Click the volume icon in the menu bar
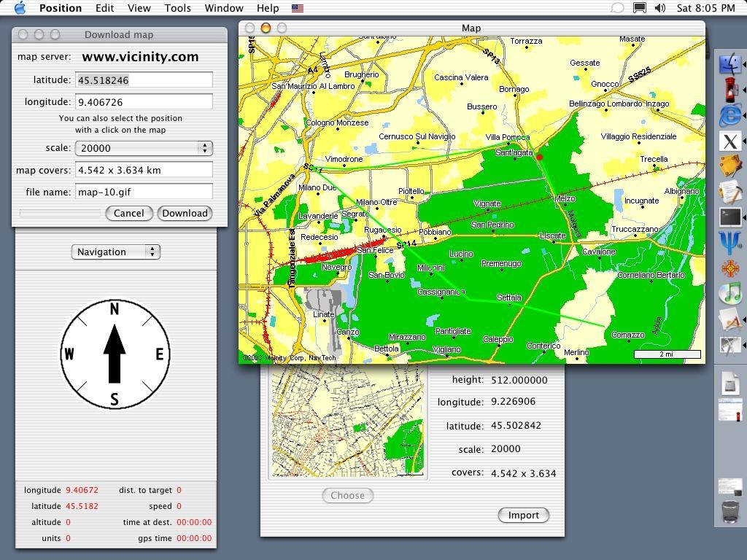The height and width of the screenshot is (560, 747). point(659,8)
